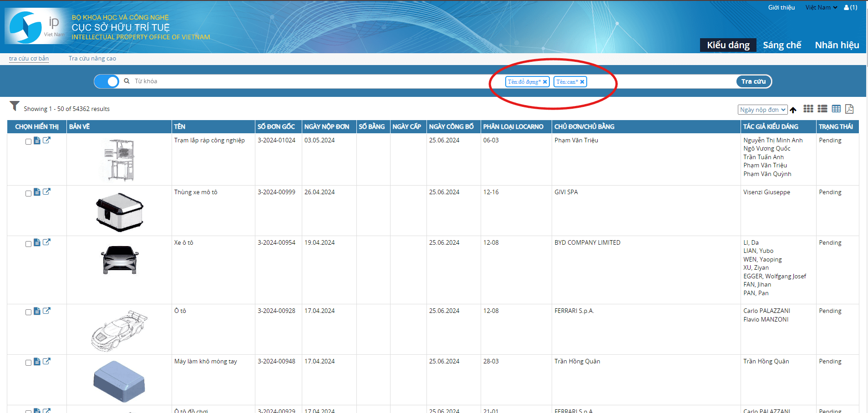Tick the checkbox for Máy làm khô móng tay

coord(28,363)
